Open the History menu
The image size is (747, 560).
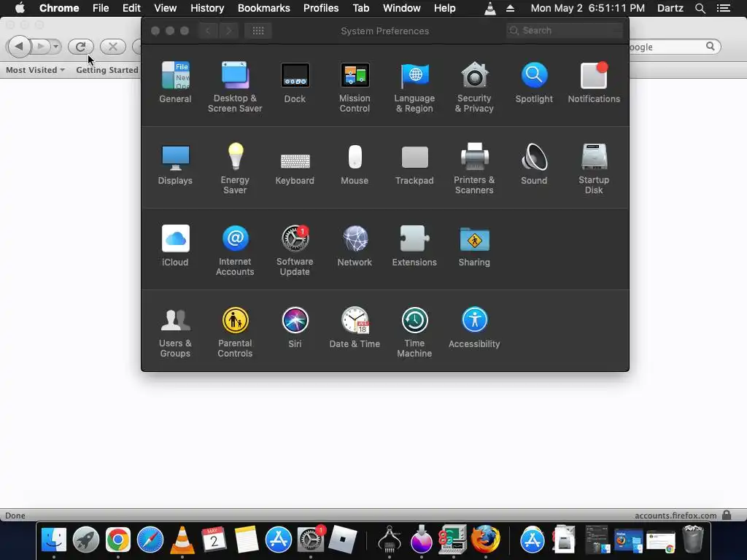207,8
